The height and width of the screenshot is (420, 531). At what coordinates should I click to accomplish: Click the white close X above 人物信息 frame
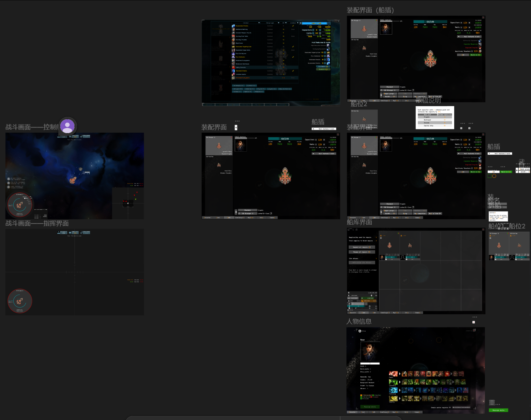coord(474,322)
